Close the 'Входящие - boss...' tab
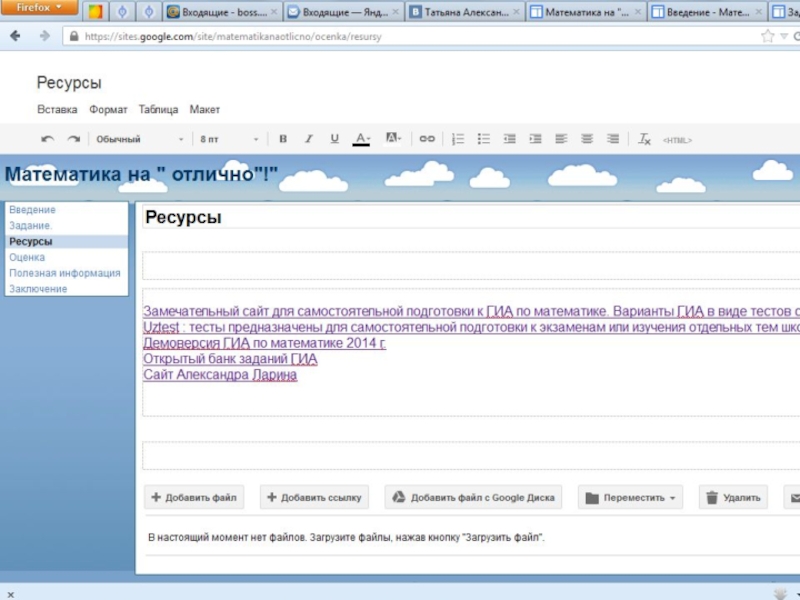This screenshot has width=800, height=600. click(x=274, y=12)
